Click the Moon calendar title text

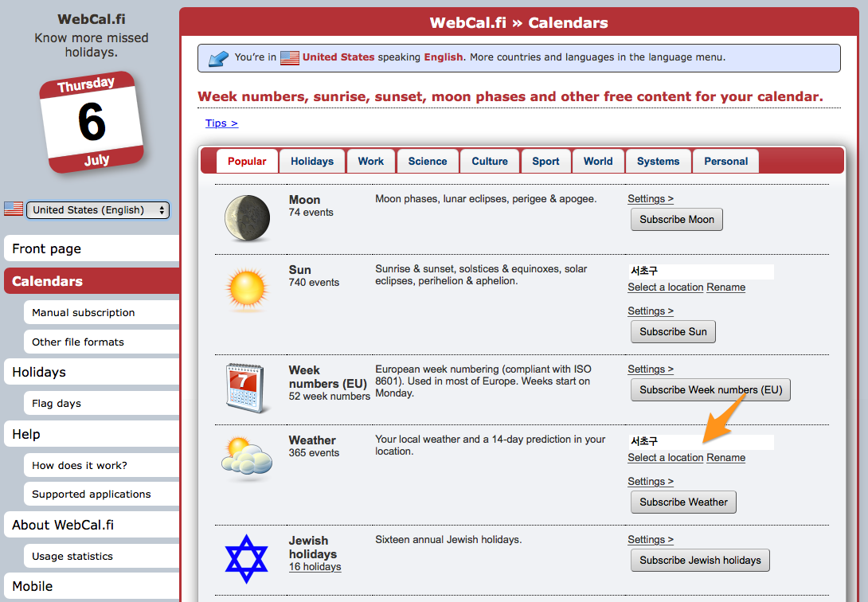click(304, 200)
